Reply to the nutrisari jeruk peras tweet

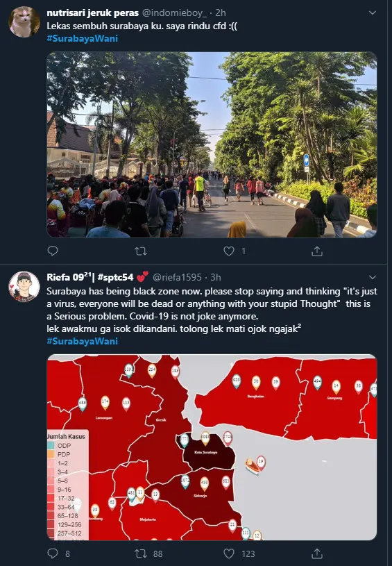click(x=53, y=251)
